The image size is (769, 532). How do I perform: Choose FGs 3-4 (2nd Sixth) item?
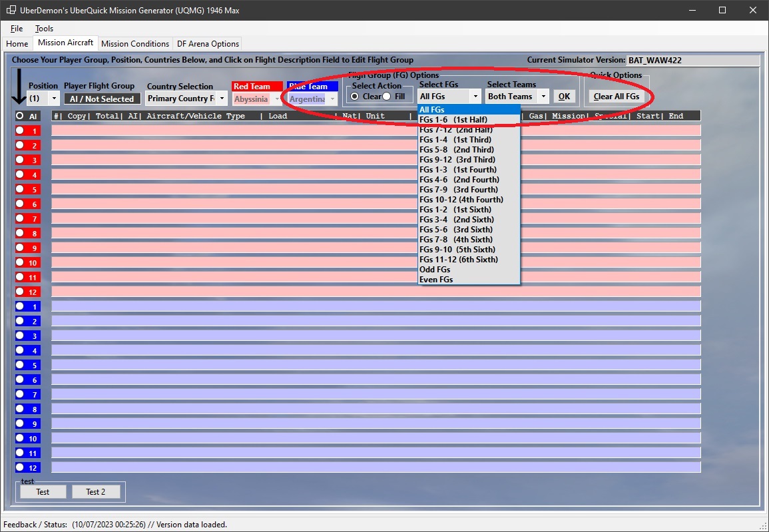click(469, 220)
